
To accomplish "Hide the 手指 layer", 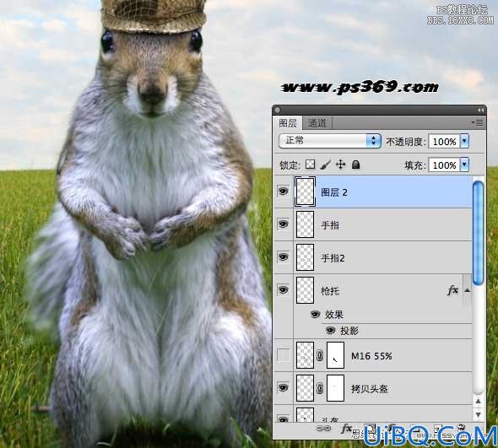I will pyautogui.click(x=283, y=224).
